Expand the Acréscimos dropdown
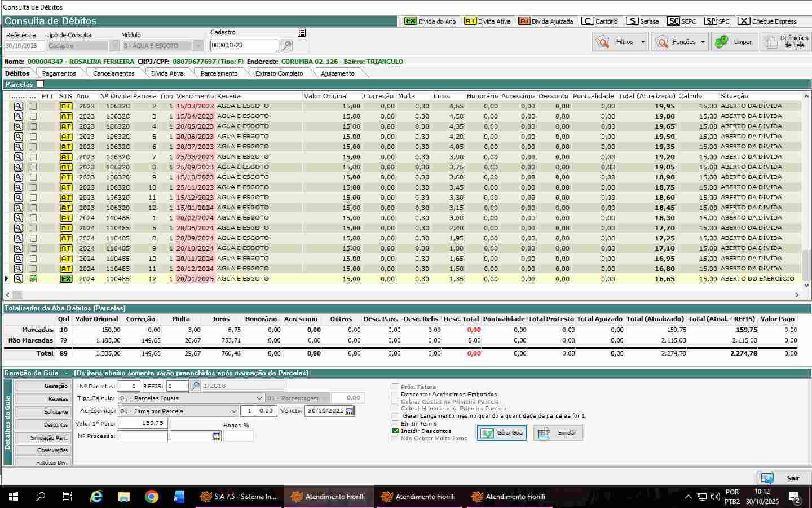The width and height of the screenshot is (812, 508). coord(233,411)
